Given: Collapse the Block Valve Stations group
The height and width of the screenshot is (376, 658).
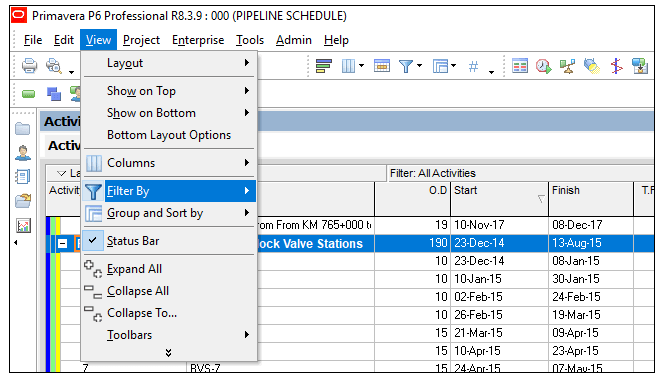Looking at the screenshot, I should click(x=62, y=243).
